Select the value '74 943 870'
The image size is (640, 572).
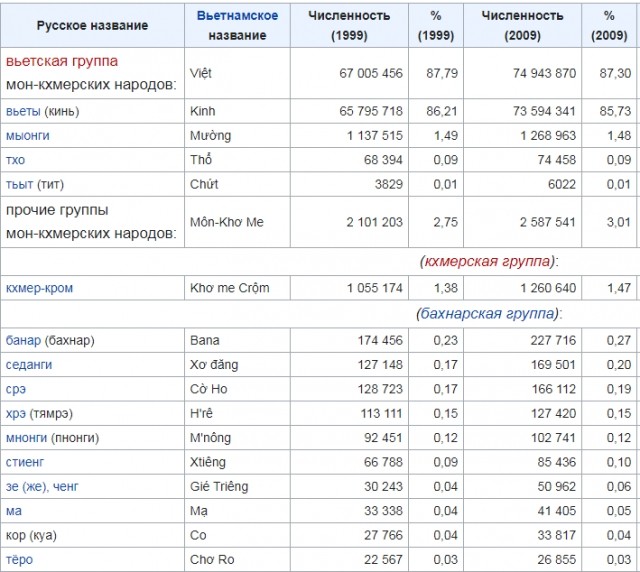[x=544, y=73]
